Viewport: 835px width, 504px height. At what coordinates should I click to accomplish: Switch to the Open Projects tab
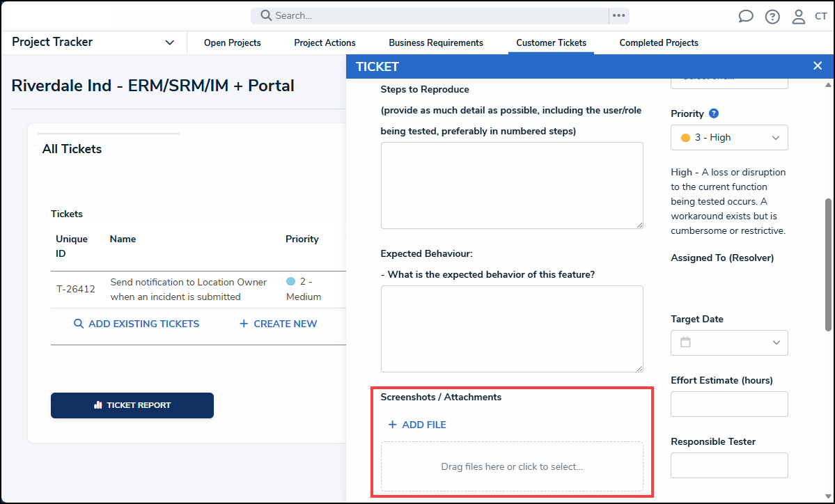pyautogui.click(x=232, y=43)
